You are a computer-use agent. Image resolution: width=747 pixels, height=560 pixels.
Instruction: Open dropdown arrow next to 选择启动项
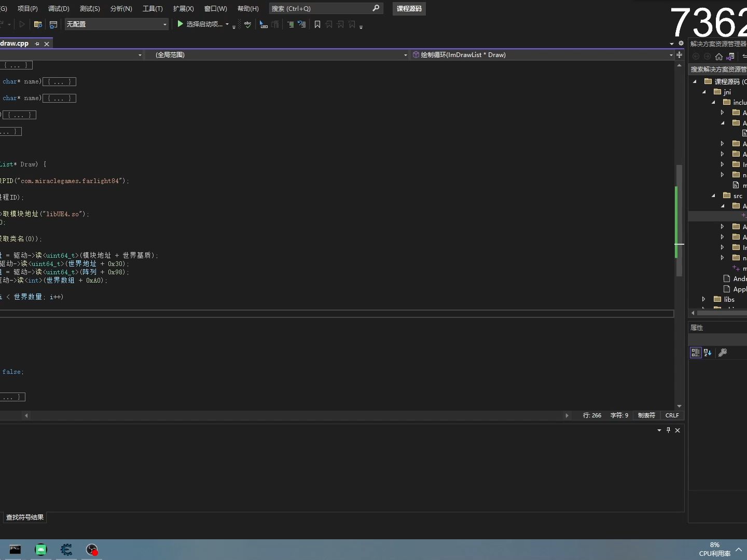[227, 24]
